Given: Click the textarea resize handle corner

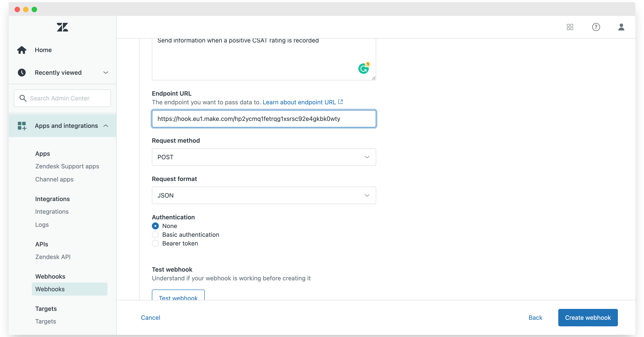Looking at the screenshot, I should [374, 78].
